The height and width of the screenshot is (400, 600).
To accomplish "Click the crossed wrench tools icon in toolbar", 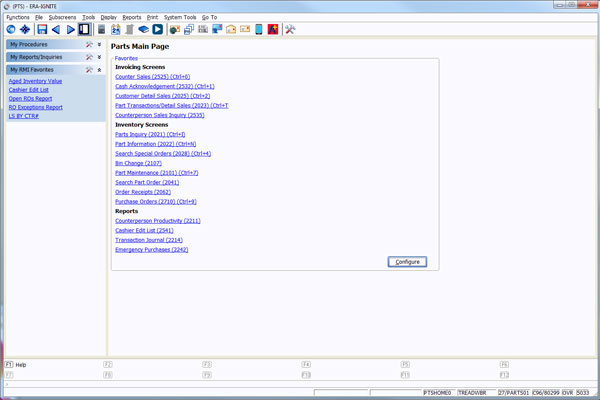I will point(291,30).
